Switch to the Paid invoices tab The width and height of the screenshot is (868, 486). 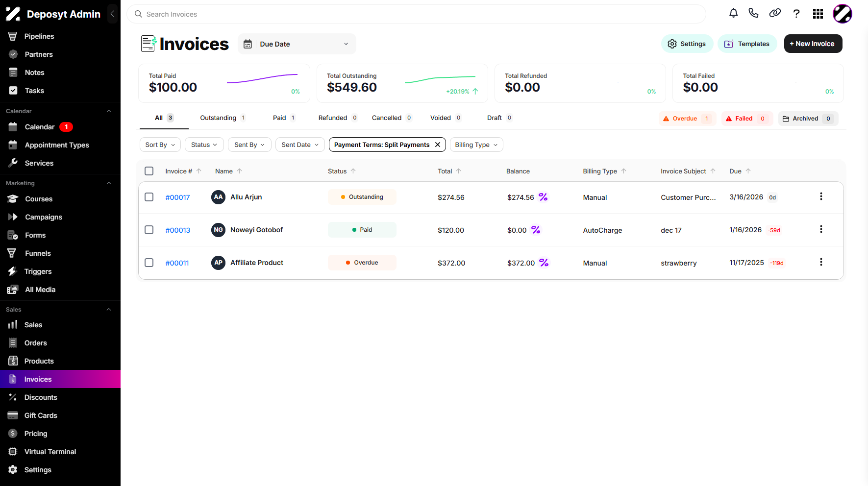[284, 118]
